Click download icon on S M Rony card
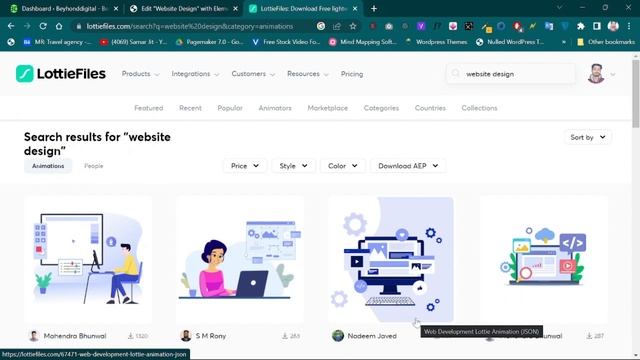 (284, 336)
